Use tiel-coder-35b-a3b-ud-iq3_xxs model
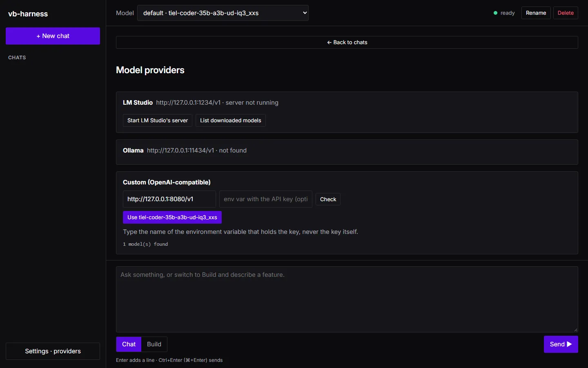 pos(172,218)
